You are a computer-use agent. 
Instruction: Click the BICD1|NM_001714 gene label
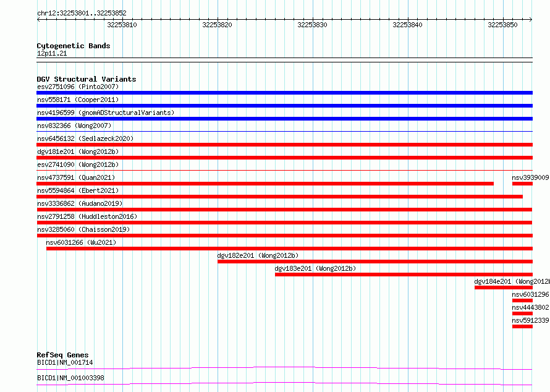65,362
